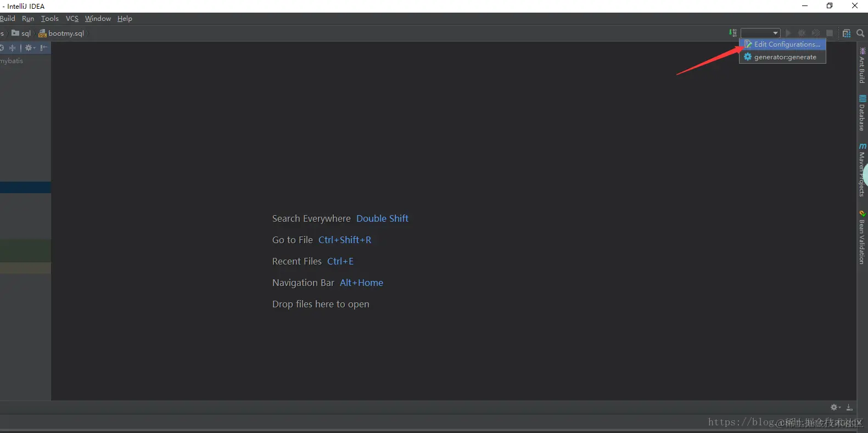868x433 pixels.
Task: Click the Run with Coverage icon
Action: [x=816, y=33]
